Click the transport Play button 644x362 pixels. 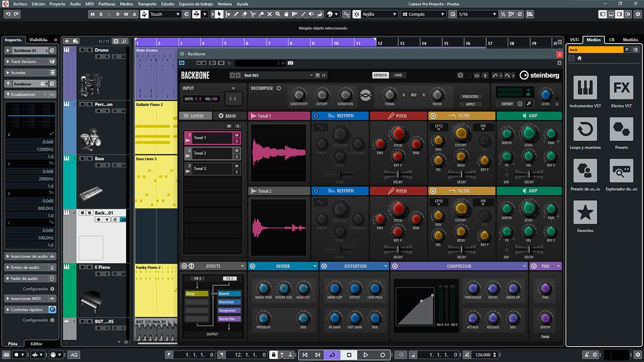point(365,354)
